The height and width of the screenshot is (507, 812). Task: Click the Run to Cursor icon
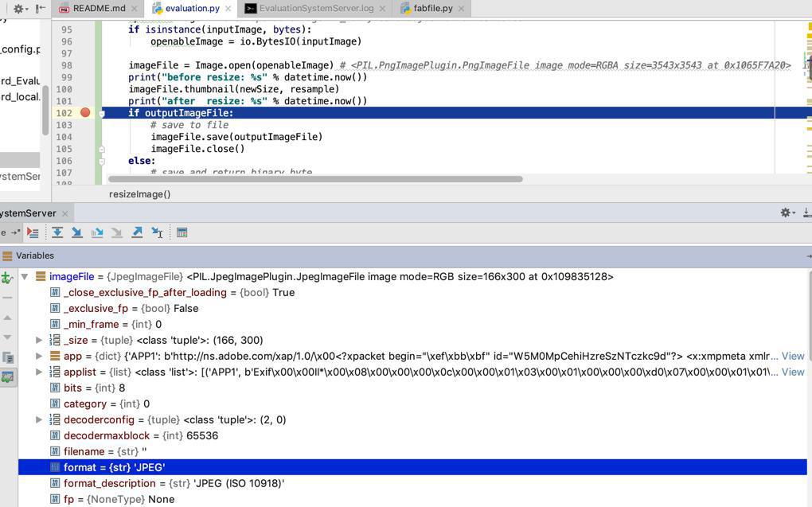coord(157,232)
